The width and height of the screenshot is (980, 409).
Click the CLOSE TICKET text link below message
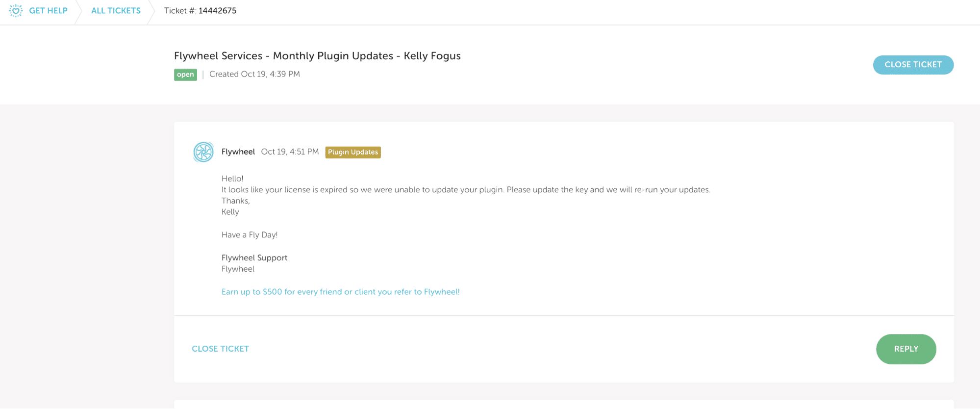pos(220,349)
